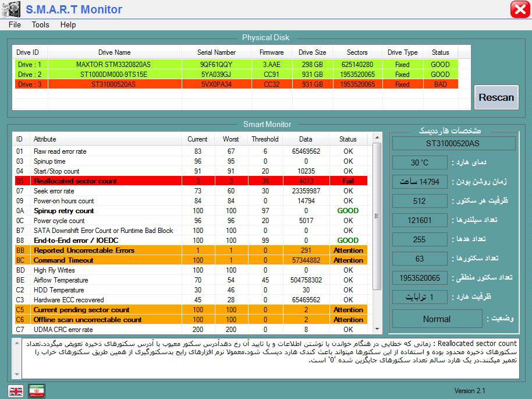Select the Current pending sector count row
The height and width of the screenshot is (399, 532).
(191, 310)
